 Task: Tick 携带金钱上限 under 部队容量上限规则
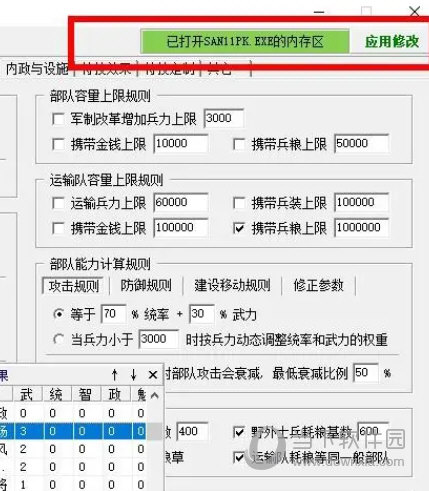(x=58, y=145)
